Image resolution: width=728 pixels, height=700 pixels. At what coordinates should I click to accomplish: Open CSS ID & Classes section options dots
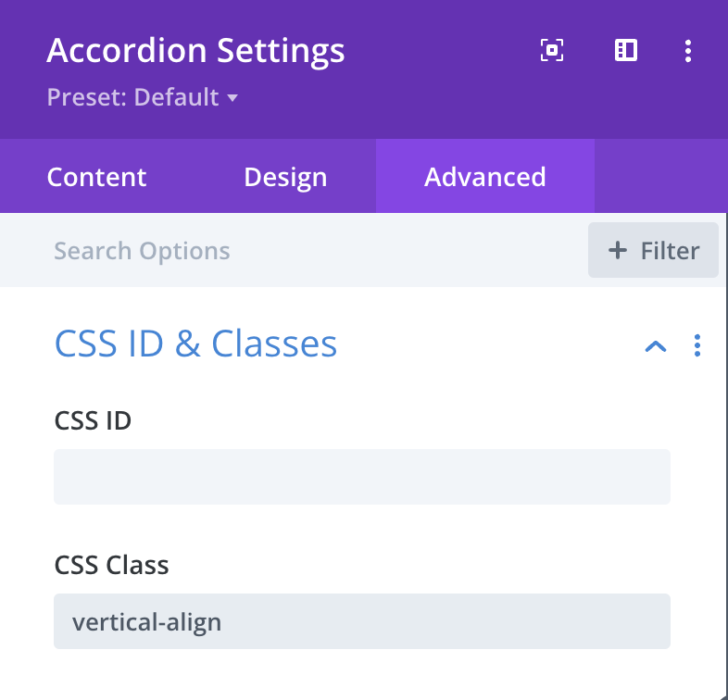click(697, 345)
